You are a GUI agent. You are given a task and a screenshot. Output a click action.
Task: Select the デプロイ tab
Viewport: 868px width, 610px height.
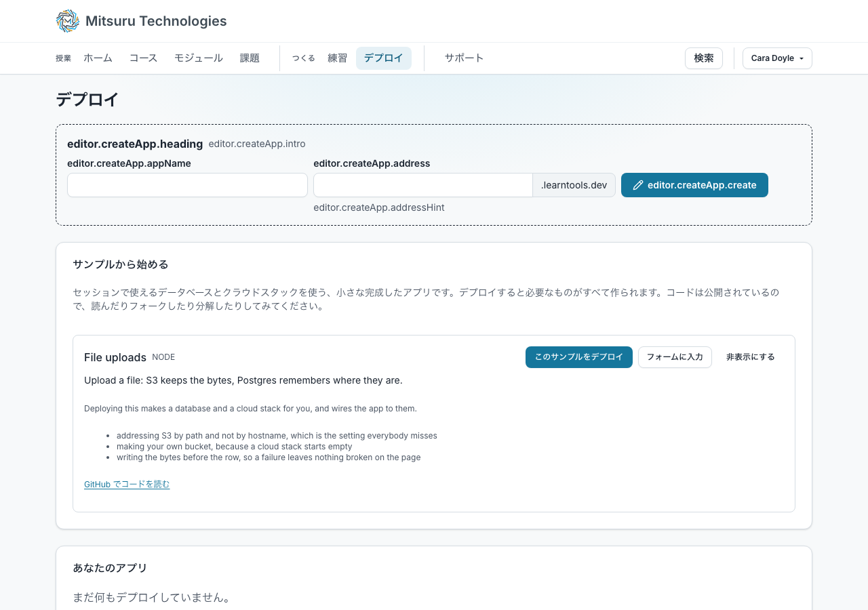click(x=384, y=58)
